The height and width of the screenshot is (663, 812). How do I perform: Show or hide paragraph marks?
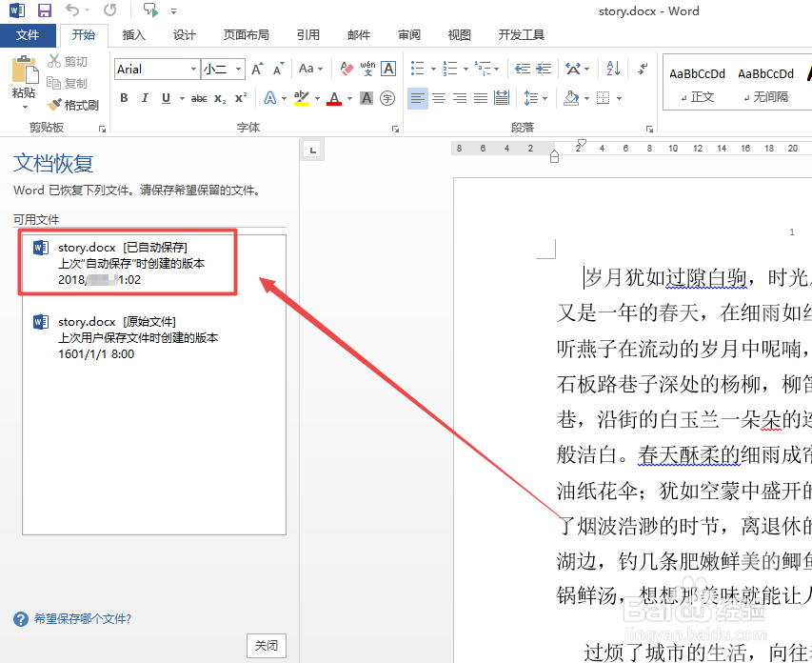[x=643, y=69]
